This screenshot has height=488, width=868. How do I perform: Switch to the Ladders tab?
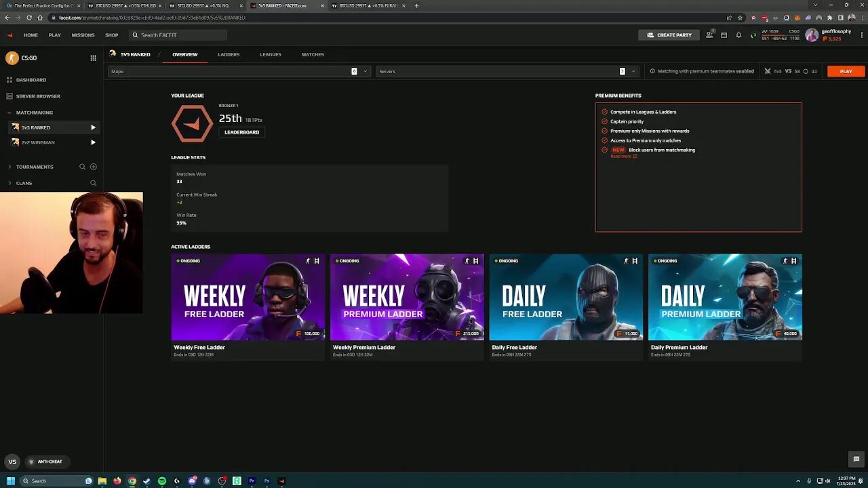229,54
